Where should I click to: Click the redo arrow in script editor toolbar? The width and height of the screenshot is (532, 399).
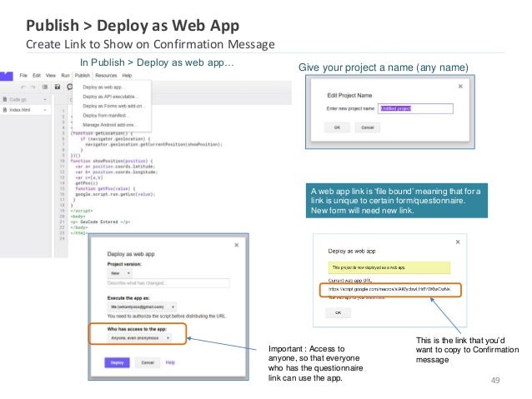[33, 87]
